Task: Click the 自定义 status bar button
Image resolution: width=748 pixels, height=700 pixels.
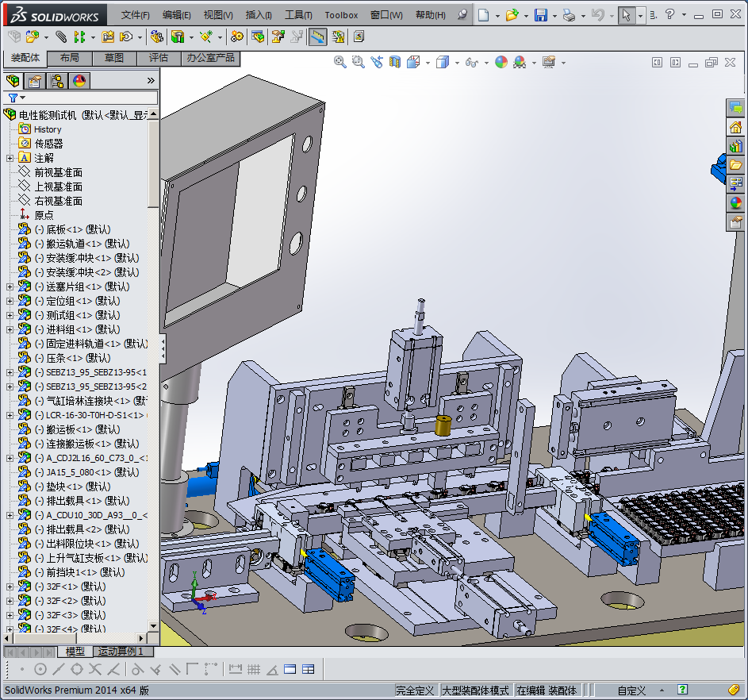Action: [x=631, y=690]
